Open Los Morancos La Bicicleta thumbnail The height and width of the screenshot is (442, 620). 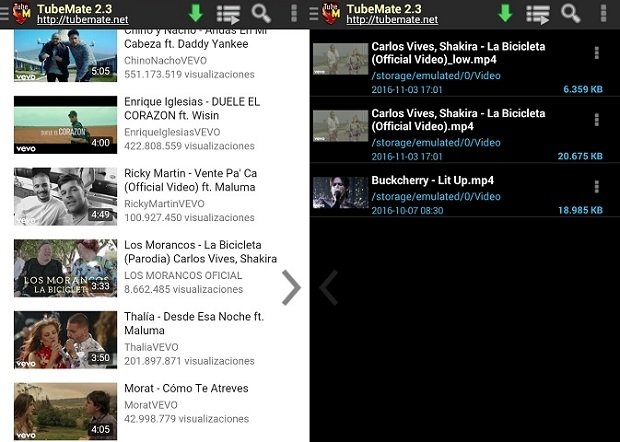pos(66,268)
